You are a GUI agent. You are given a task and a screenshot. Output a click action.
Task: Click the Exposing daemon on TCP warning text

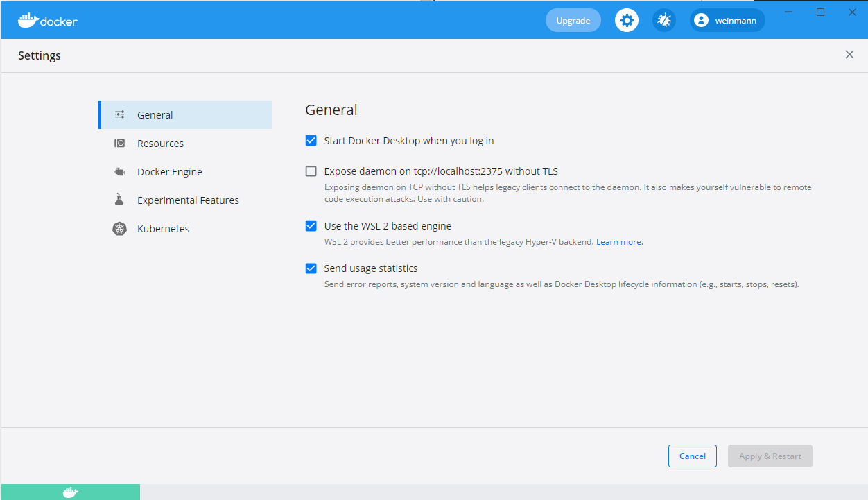pyautogui.click(x=568, y=193)
